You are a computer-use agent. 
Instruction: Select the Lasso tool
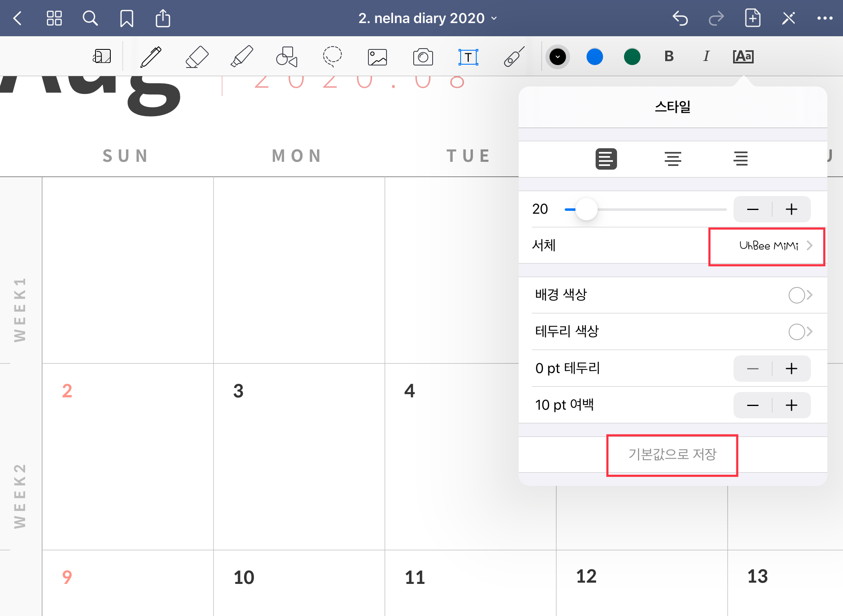332,57
